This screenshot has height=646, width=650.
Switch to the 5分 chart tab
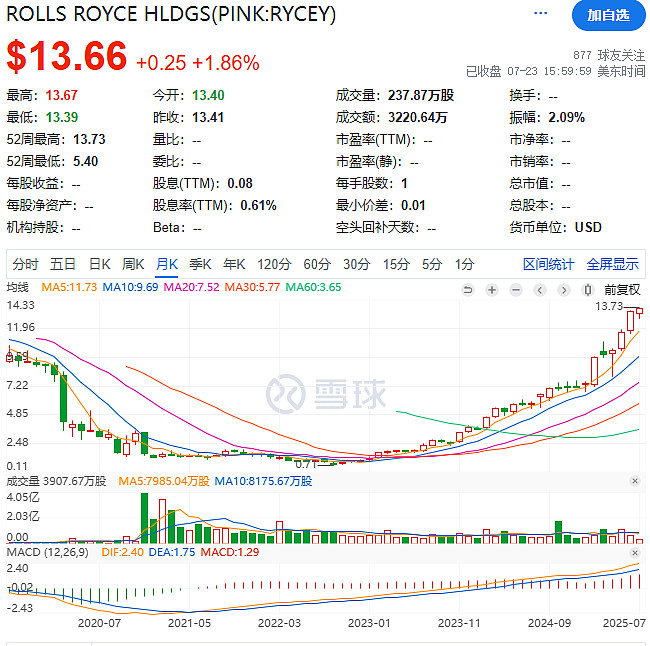432,264
